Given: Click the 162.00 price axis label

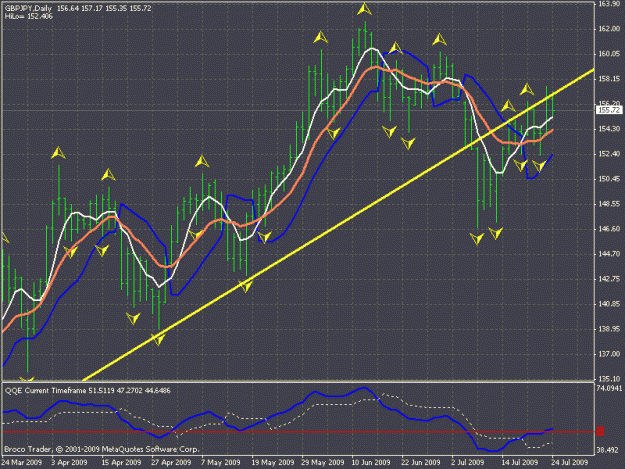Looking at the screenshot, I should 609,29.
